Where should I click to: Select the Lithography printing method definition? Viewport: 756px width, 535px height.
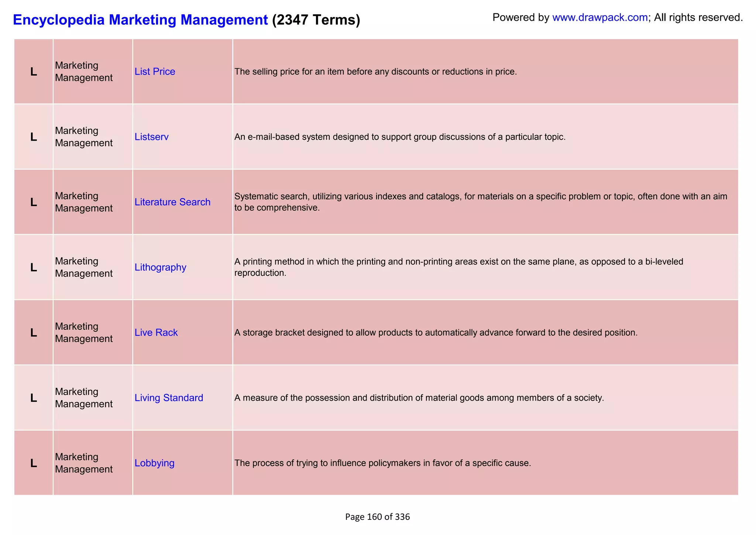(459, 267)
